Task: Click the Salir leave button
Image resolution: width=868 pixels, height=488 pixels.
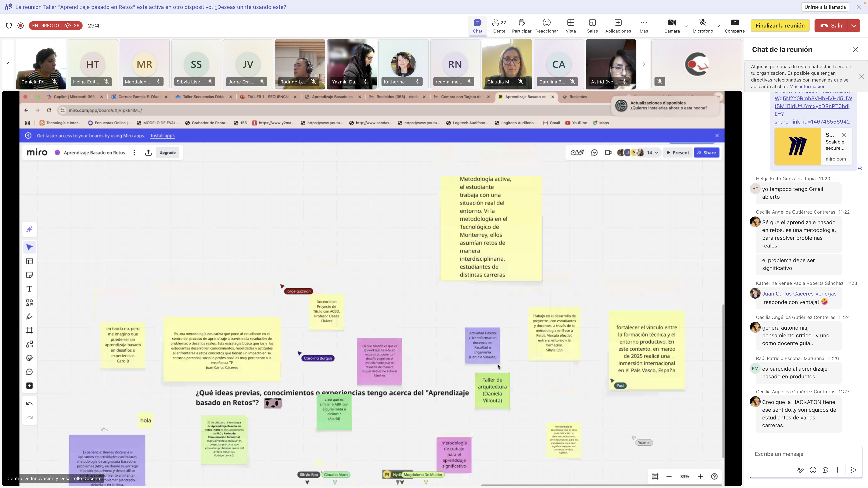Action: [x=831, y=26]
